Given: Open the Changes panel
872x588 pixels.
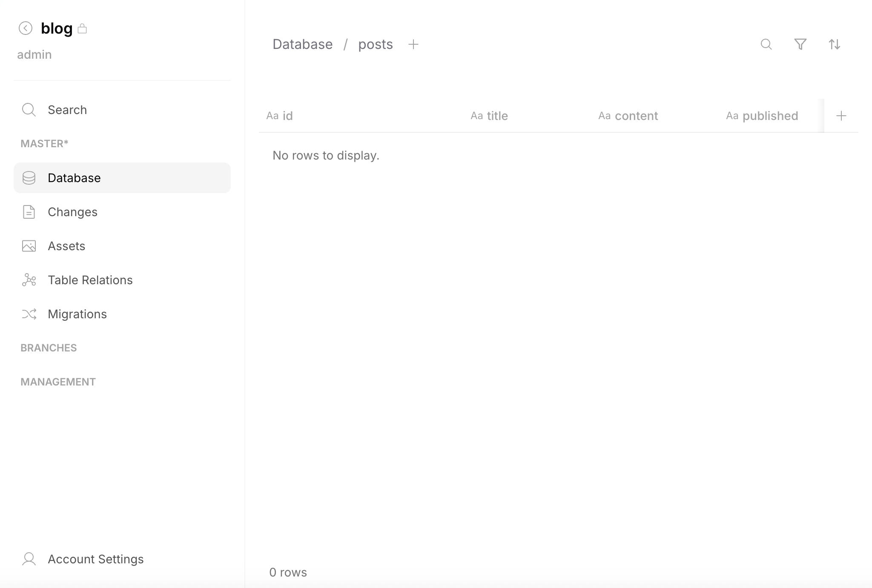Looking at the screenshot, I should coord(72,211).
